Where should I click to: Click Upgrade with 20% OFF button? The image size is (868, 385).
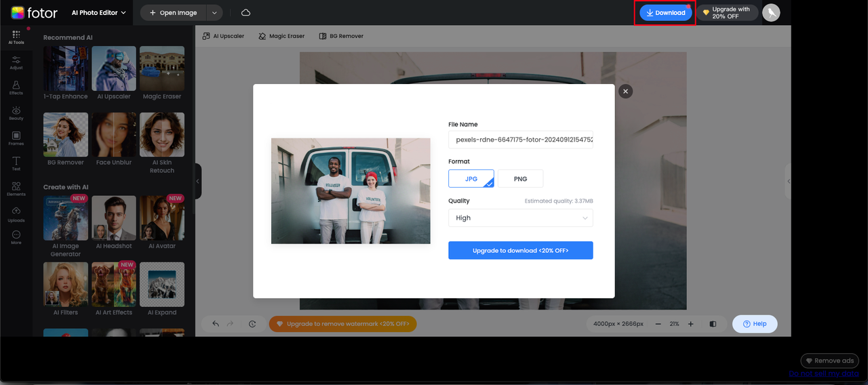tap(728, 13)
